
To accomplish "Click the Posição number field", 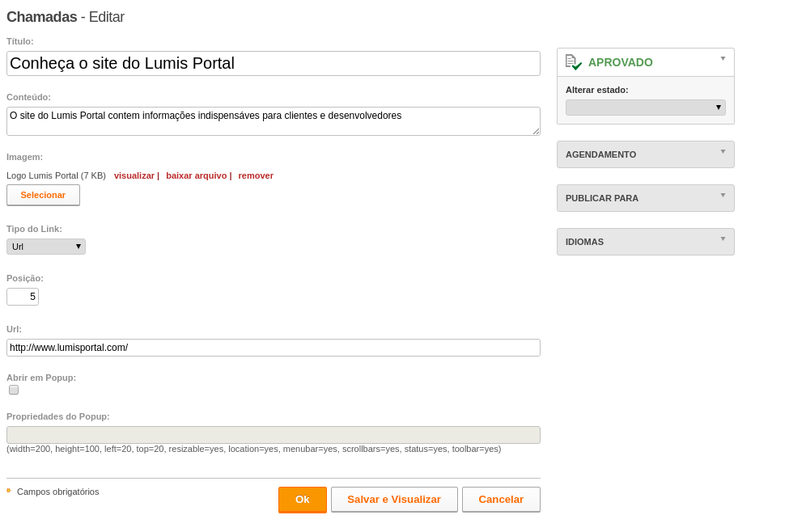I will coord(23,297).
